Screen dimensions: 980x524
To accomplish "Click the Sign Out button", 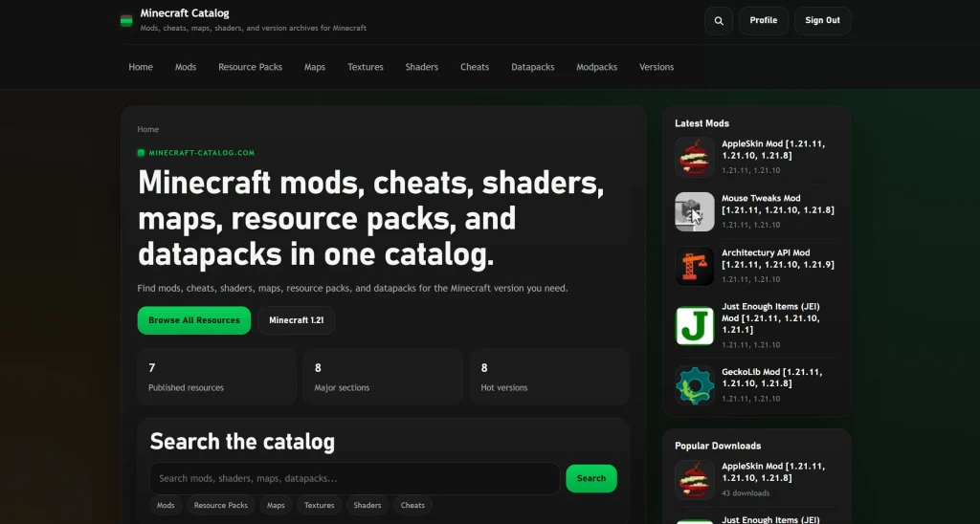I will coord(822,21).
